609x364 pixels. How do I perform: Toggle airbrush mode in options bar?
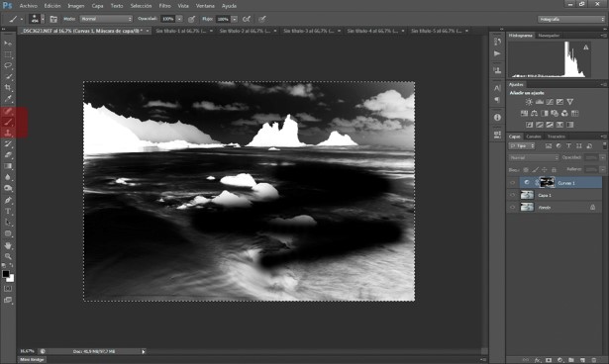pyautogui.click(x=247, y=19)
